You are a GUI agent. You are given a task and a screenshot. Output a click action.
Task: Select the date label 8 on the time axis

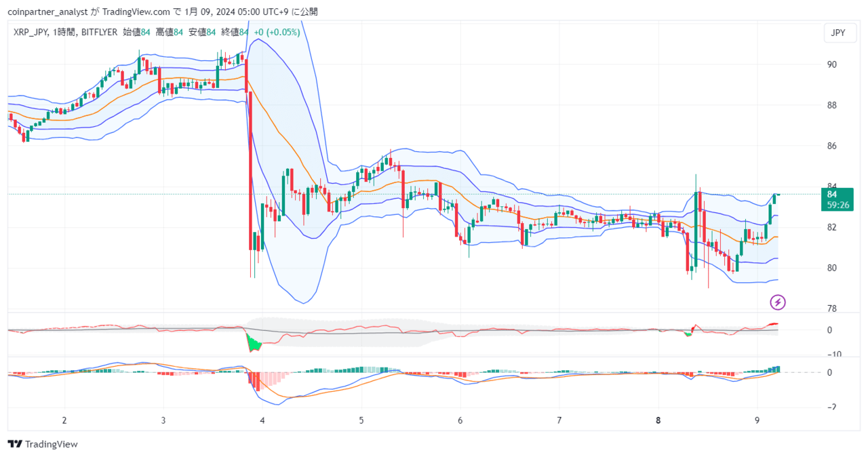pos(658,420)
